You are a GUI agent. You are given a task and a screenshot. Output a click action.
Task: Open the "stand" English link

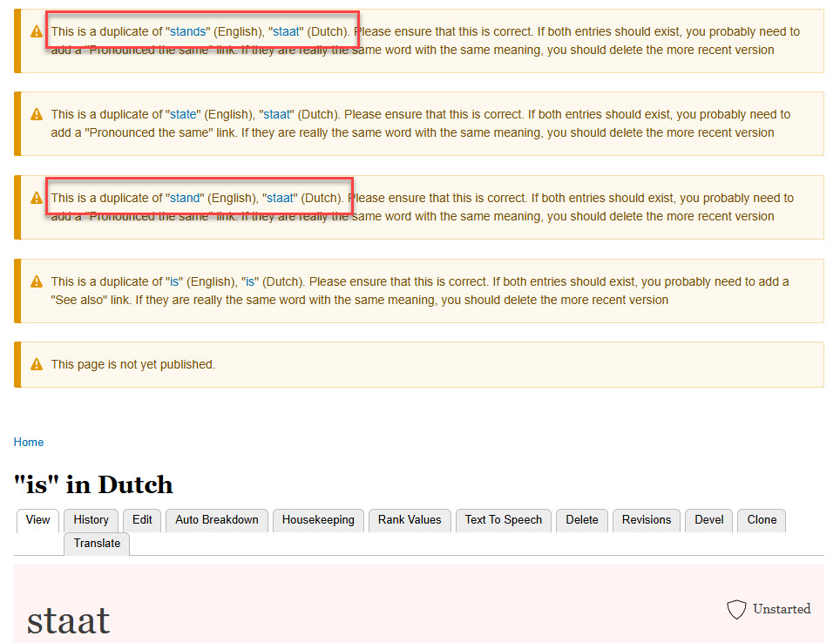coord(184,198)
